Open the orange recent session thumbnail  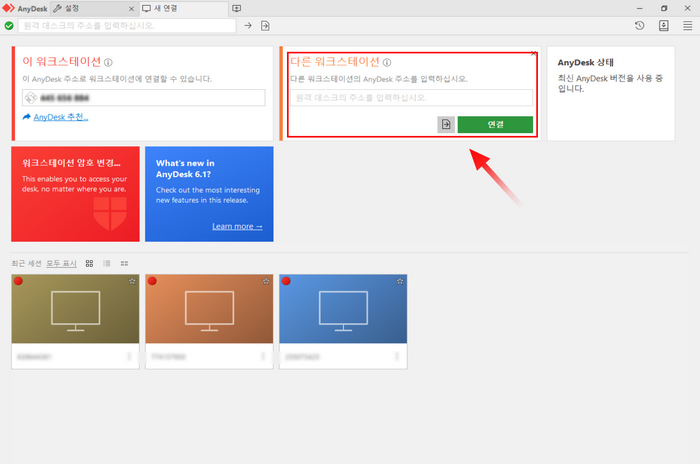click(209, 309)
